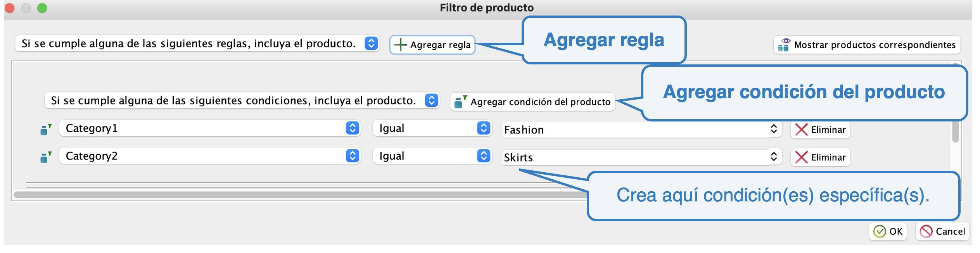
Task: Open the rules match mode dropdown
Action: point(371,43)
